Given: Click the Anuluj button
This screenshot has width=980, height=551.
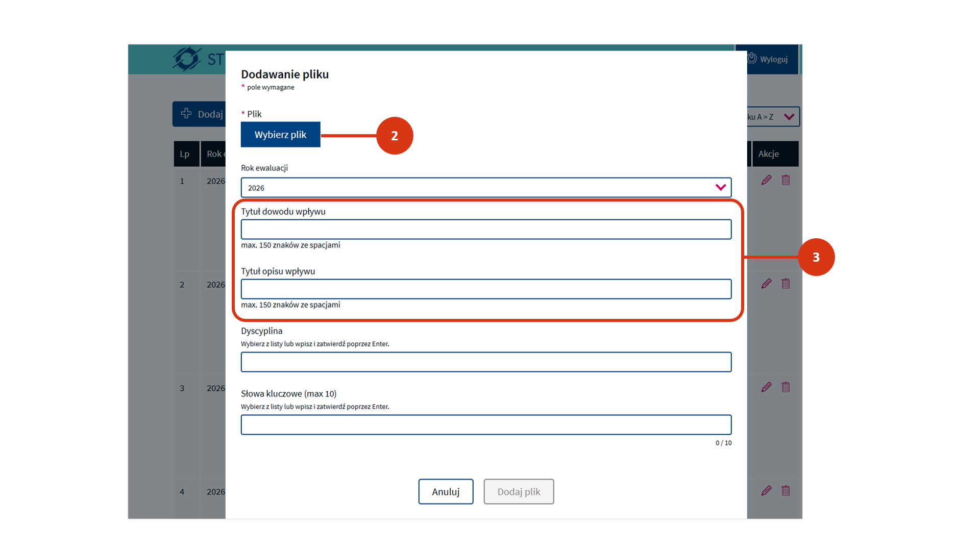Looking at the screenshot, I should [446, 491].
